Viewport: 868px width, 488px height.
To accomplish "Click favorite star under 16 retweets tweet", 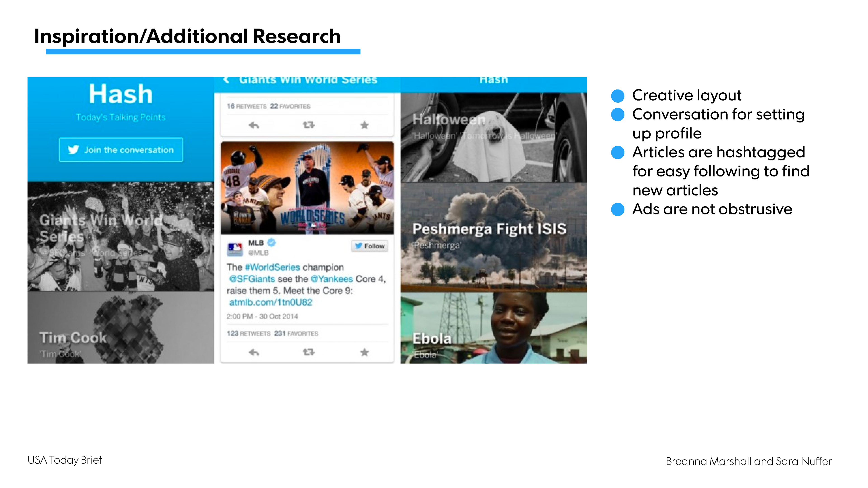I will pyautogui.click(x=364, y=125).
